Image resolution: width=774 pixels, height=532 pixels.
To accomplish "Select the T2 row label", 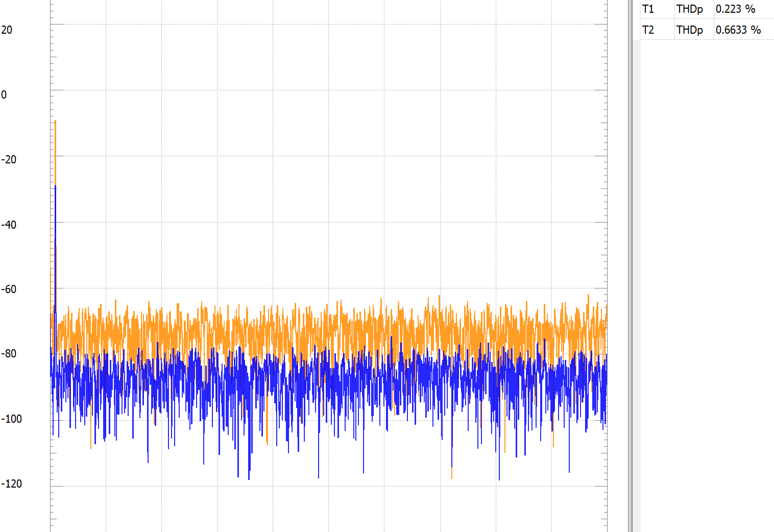I will [x=648, y=30].
